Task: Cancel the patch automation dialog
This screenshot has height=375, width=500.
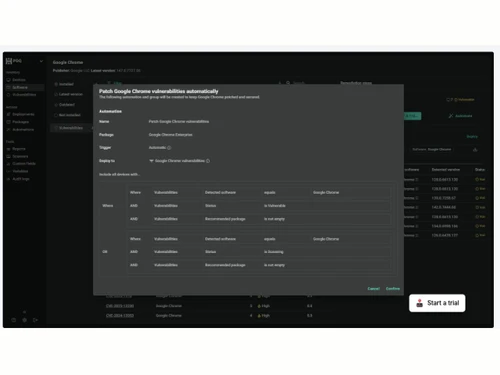Action: pyautogui.click(x=373, y=289)
